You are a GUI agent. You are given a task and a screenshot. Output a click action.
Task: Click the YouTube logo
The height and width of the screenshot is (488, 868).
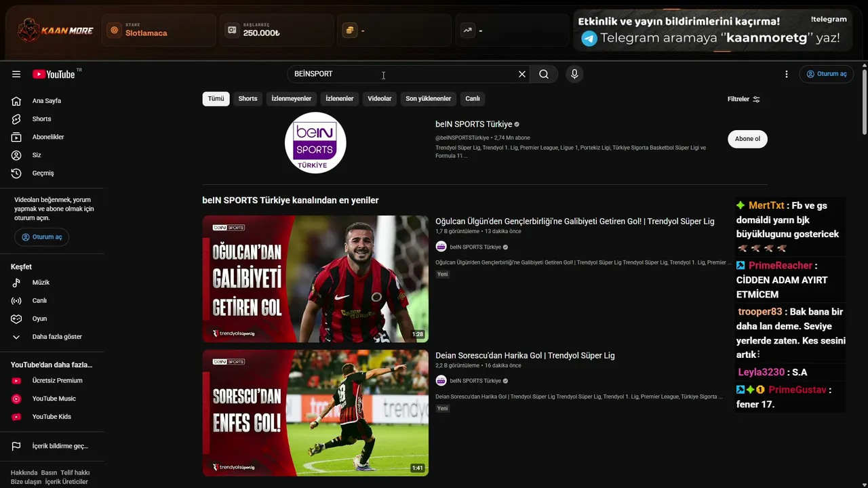pos(54,75)
